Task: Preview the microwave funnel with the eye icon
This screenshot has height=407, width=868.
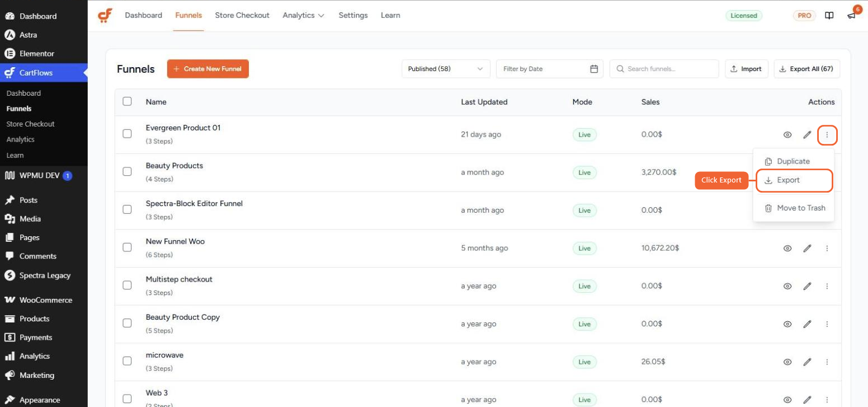Action: point(787,362)
